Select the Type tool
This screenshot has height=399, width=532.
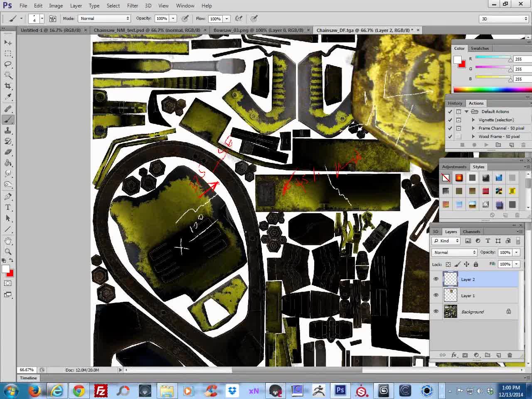[8, 207]
